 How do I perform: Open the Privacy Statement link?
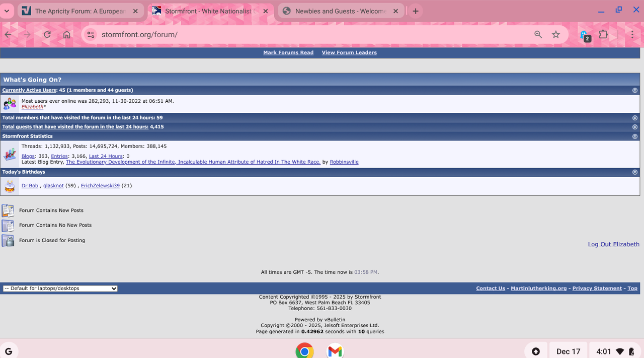(597, 289)
